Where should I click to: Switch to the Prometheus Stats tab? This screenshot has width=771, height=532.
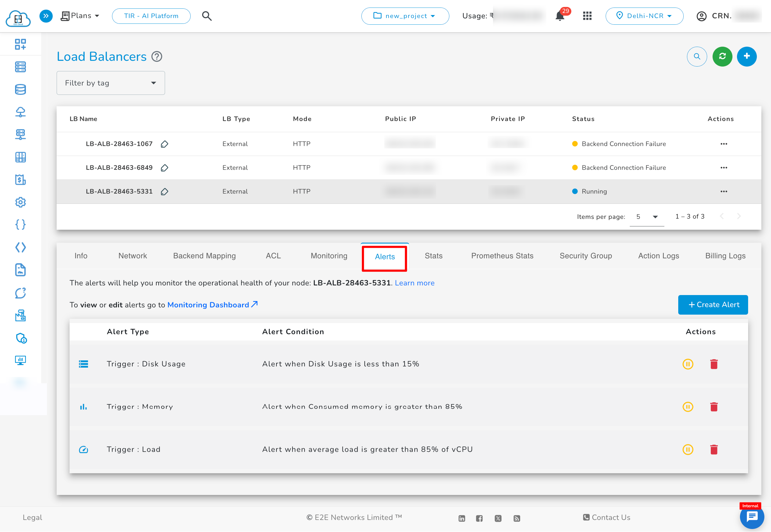pos(502,256)
